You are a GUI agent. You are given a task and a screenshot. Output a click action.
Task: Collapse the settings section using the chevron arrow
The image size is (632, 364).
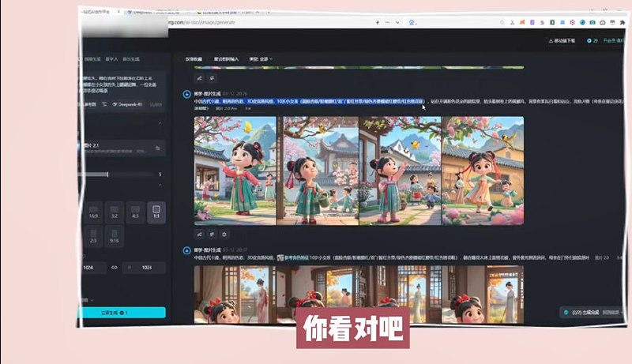click(161, 123)
